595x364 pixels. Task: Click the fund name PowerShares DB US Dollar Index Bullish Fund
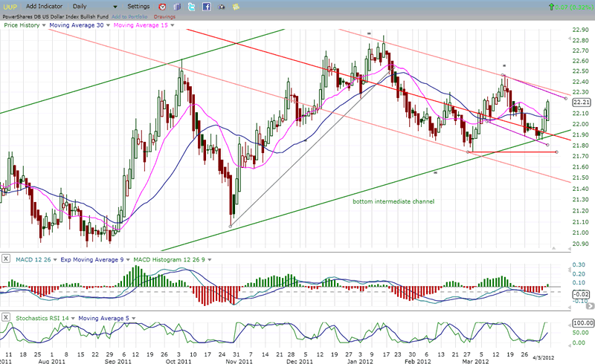click(55, 16)
